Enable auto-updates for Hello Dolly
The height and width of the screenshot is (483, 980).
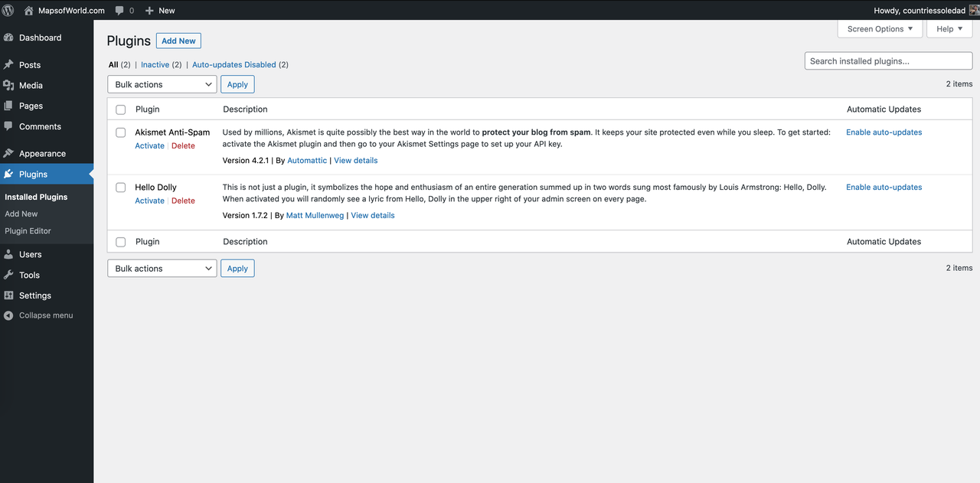(x=884, y=187)
